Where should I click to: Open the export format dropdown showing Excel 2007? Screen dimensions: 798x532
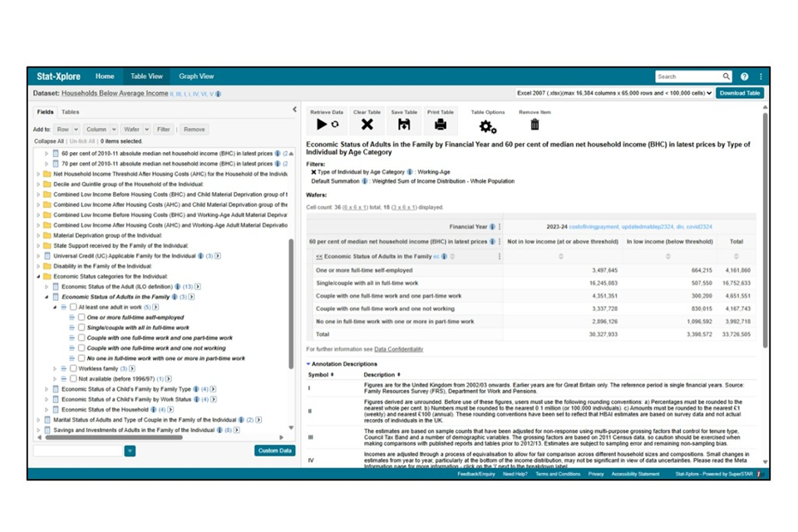tap(613, 93)
